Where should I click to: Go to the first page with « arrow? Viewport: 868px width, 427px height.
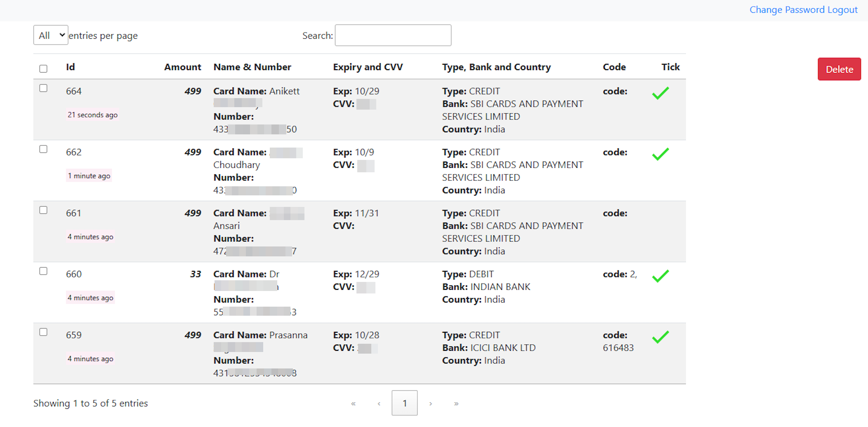click(x=353, y=403)
